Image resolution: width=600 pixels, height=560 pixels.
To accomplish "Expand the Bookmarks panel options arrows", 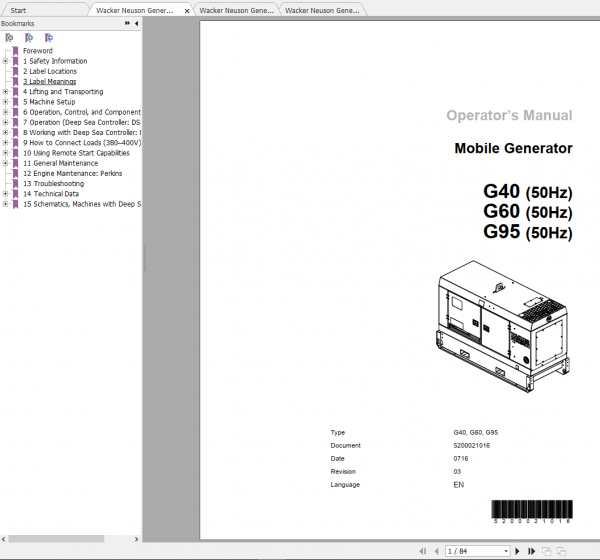I will click(127, 23).
